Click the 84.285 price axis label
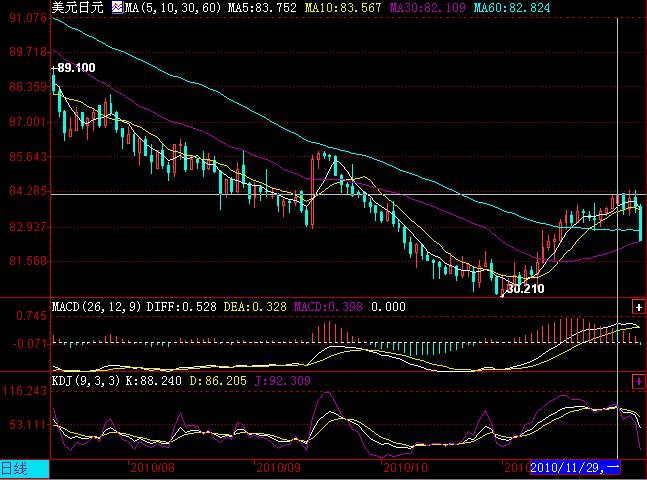 (28, 191)
